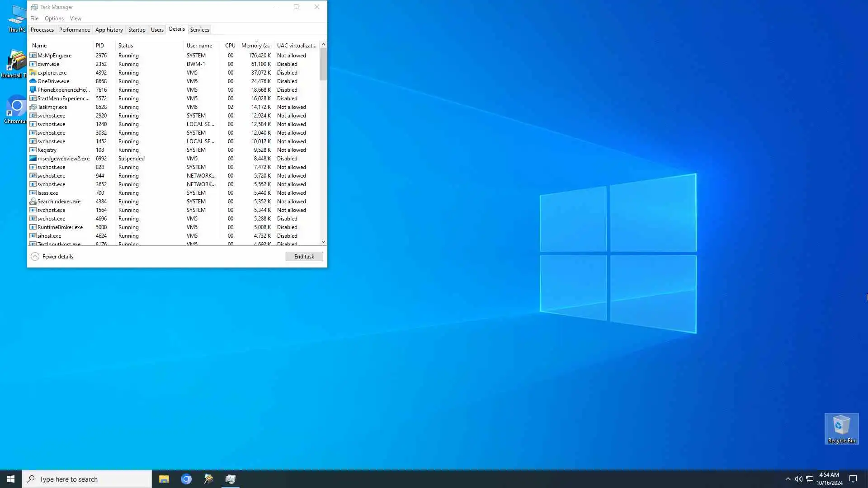Image resolution: width=868 pixels, height=488 pixels.
Task: Open the Services tab
Action: (199, 30)
